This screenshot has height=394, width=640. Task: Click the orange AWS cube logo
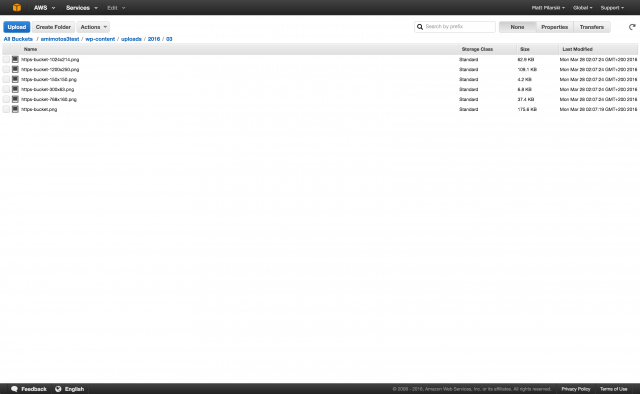pos(17,8)
